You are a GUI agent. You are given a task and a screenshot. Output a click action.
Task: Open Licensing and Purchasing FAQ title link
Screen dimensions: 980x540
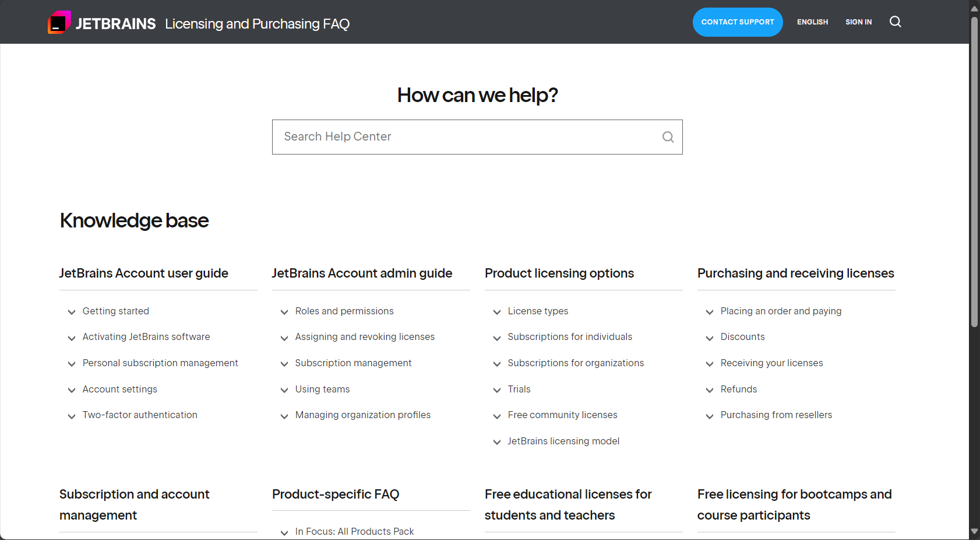tap(257, 24)
